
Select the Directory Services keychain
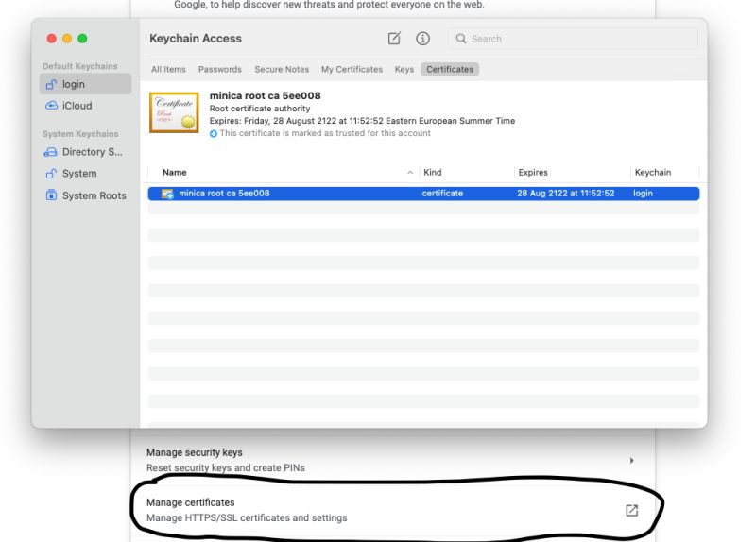(85, 152)
